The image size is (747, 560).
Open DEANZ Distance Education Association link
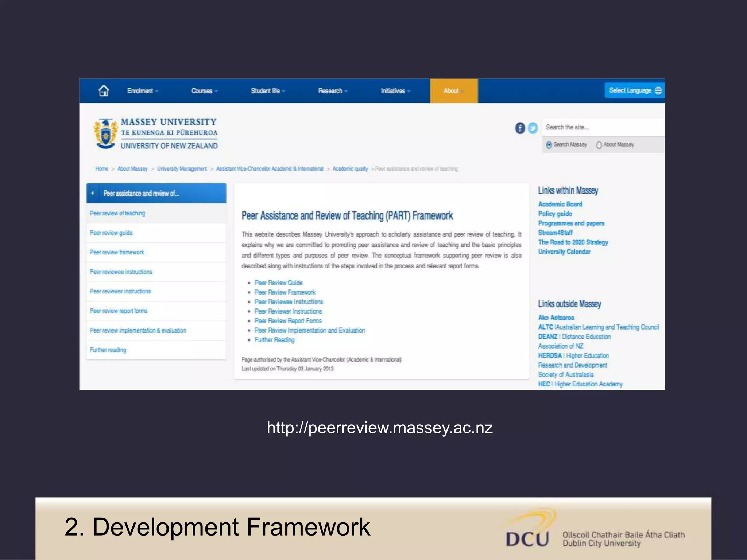574,341
